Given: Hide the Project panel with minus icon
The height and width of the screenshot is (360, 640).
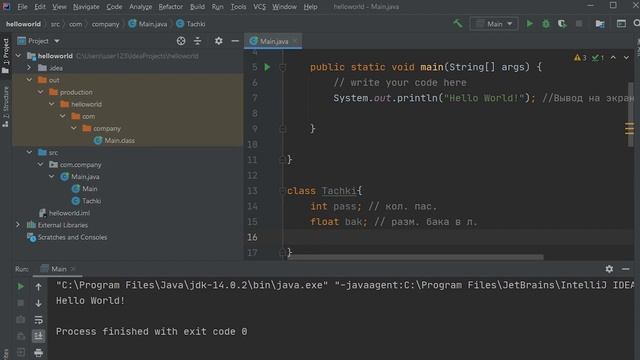Looking at the screenshot, I should coord(235,41).
